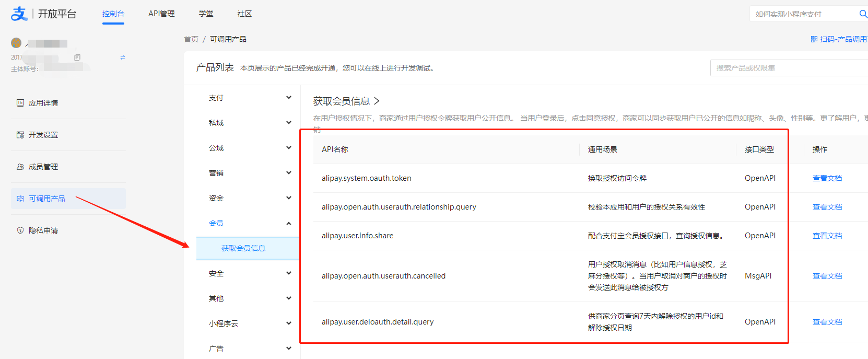Click the 首页 breadcrumb link
Image resolution: width=868 pixels, height=359 pixels.
point(191,39)
